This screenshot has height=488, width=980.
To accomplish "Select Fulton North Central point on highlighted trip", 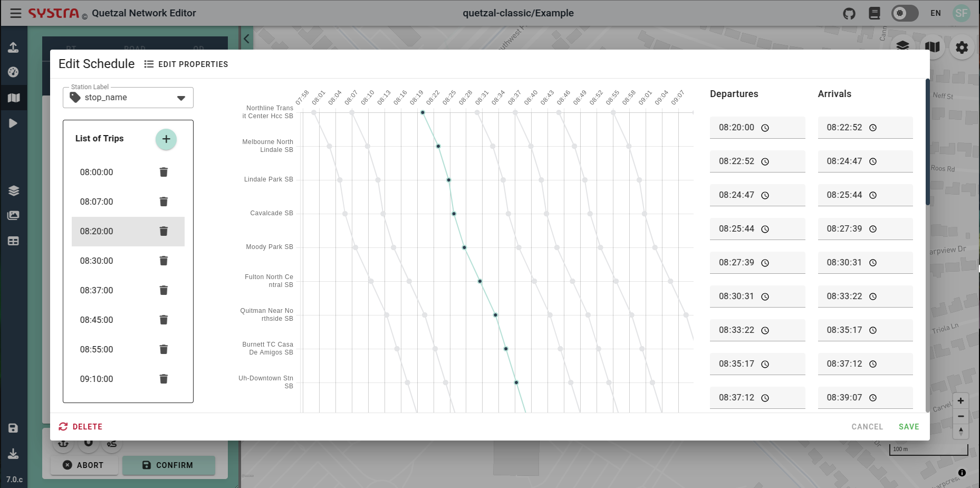I will (480, 281).
